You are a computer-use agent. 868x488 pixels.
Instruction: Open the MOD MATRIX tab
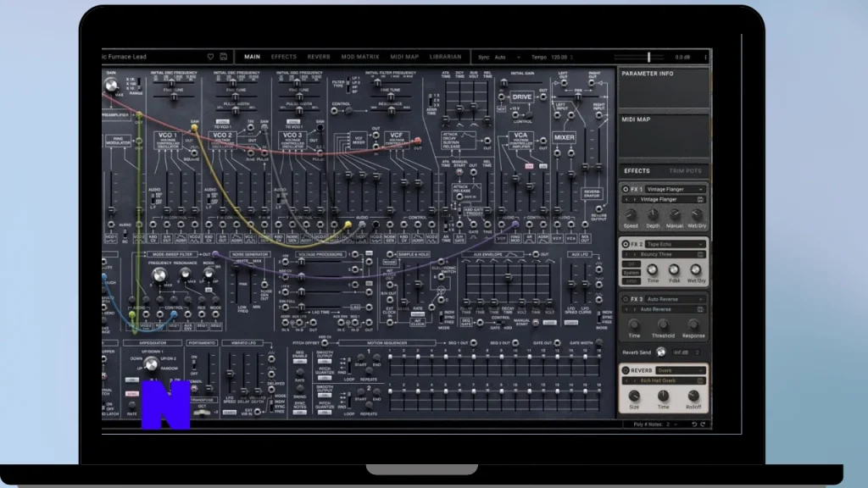(x=360, y=57)
